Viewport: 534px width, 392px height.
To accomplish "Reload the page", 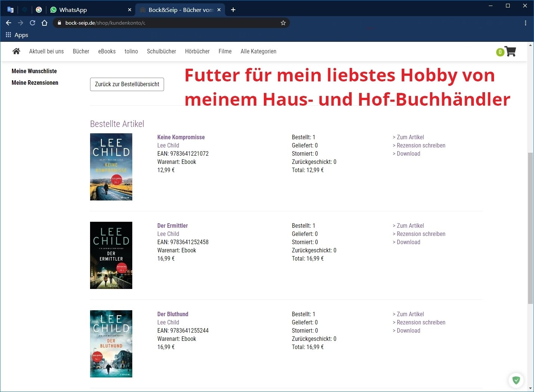I will (x=33, y=23).
